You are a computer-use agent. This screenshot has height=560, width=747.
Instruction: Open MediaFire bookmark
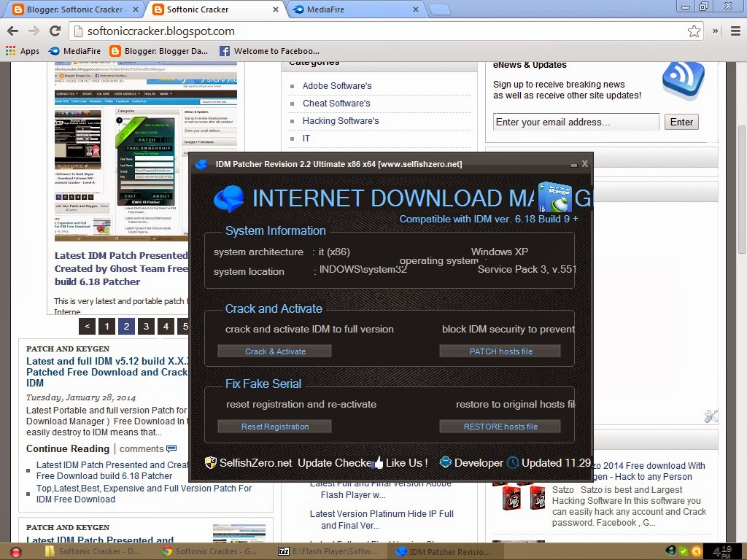click(x=75, y=51)
